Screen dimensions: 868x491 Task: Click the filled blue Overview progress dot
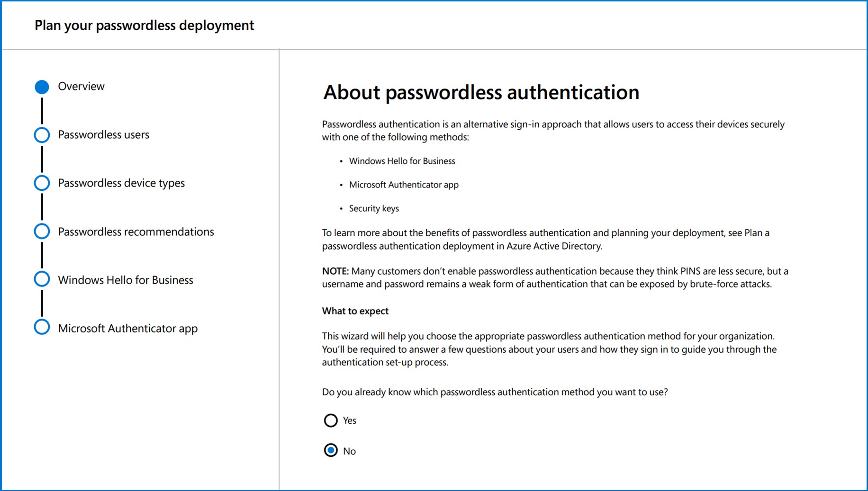(42, 86)
